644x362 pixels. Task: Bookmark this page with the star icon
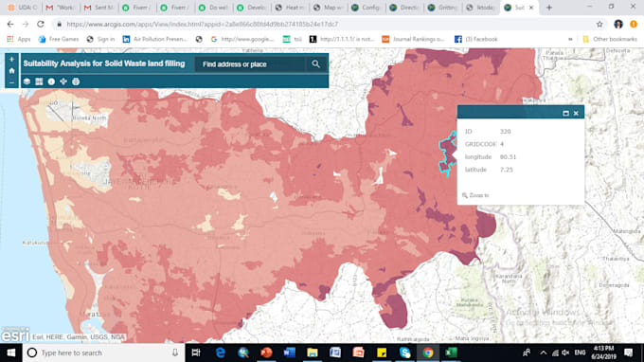(x=599, y=25)
